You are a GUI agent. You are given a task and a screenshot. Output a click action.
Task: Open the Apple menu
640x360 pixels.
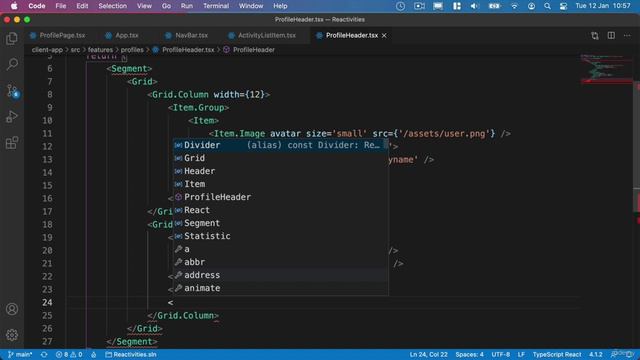point(14,6)
